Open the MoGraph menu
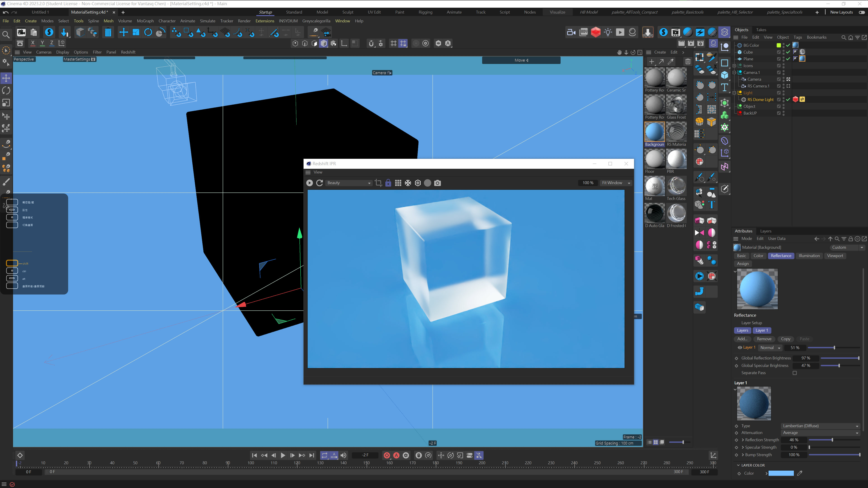 (x=145, y=21)
